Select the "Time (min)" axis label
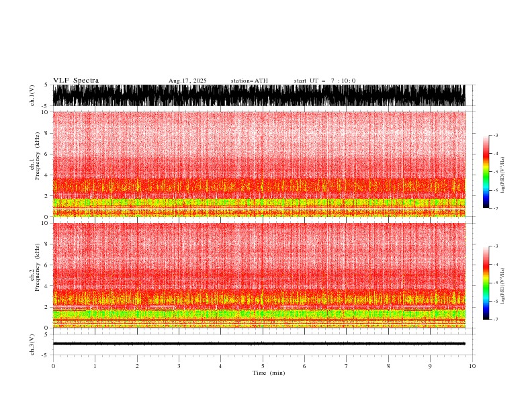532x411 pixels. click(x=269, y=373)
